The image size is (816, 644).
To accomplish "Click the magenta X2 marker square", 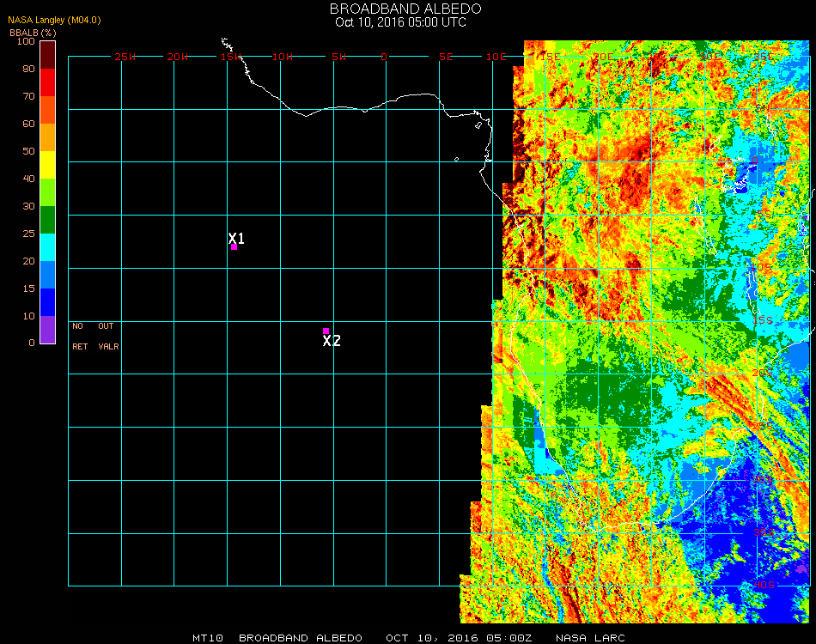I will pos(326,331).
